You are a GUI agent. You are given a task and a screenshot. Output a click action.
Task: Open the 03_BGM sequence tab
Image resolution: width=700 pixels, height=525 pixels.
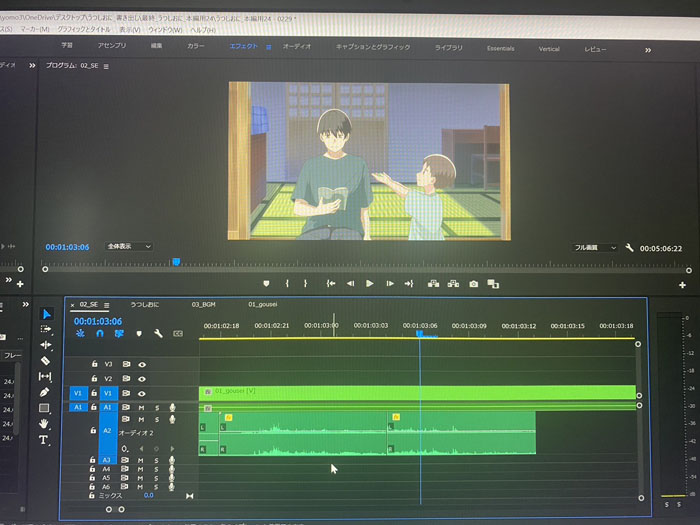(204, 304)
